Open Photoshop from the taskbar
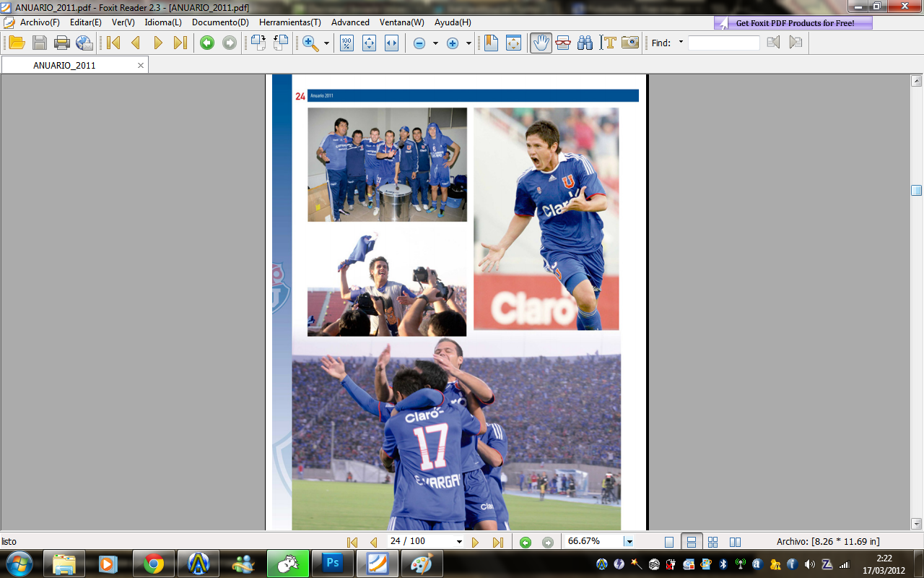This screenshot has height=578, width=924. (332, 564)
